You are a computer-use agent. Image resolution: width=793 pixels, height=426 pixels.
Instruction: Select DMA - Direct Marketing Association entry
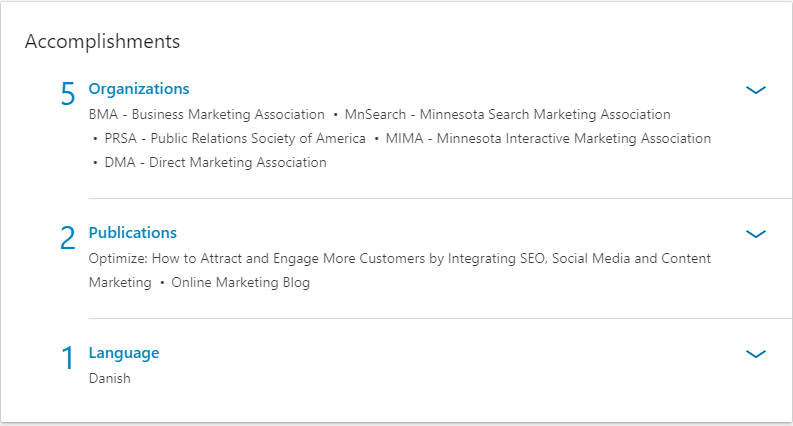215,162
